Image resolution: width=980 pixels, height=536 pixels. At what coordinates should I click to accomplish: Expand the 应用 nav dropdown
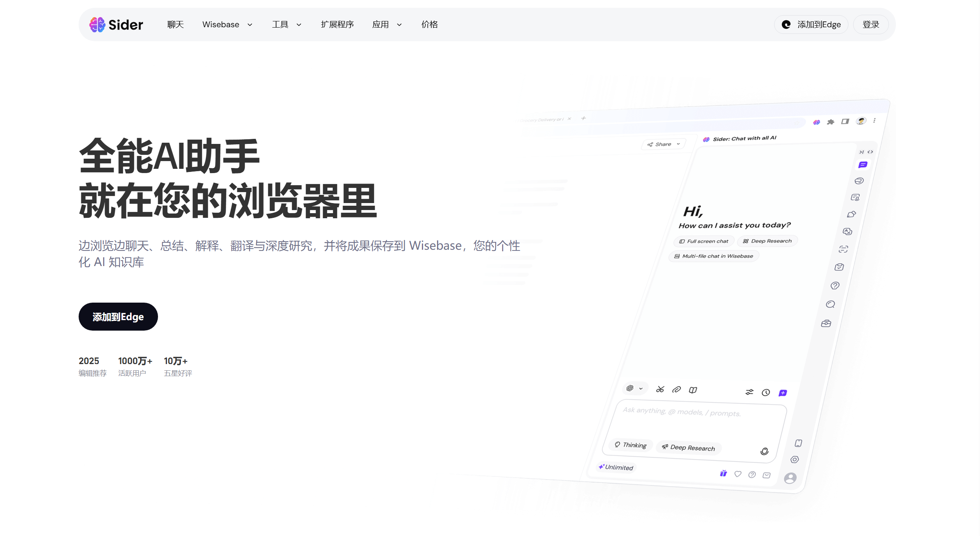coord(387,25)
